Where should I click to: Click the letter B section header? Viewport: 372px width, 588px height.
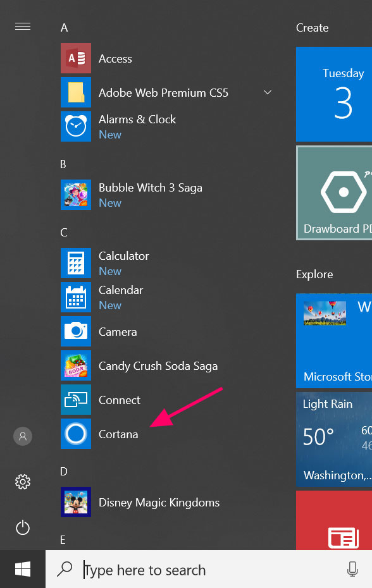63,164
